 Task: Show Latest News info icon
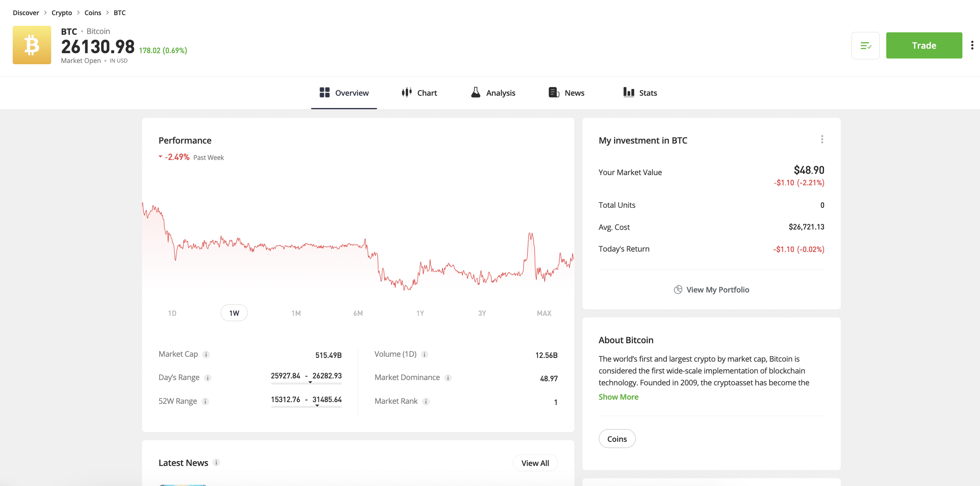click(x=217, y=463)
